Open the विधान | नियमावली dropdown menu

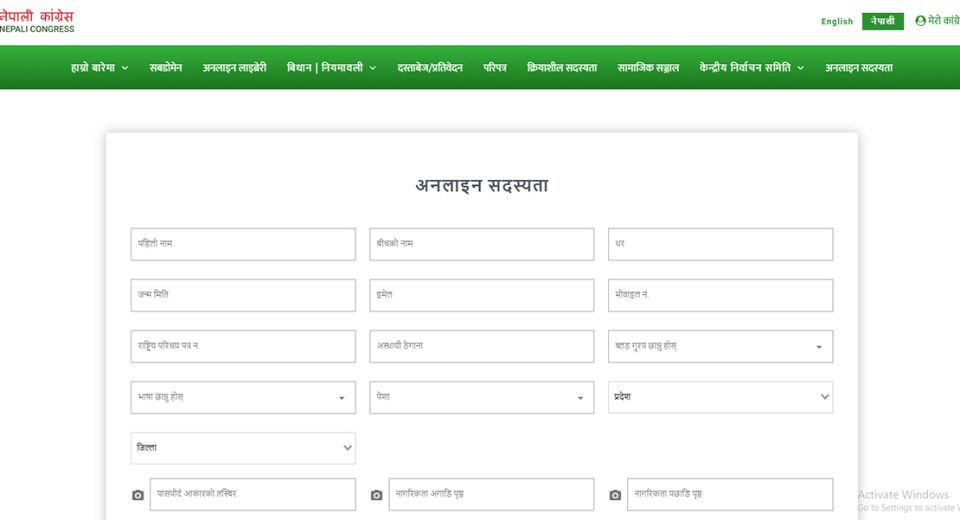331,68
